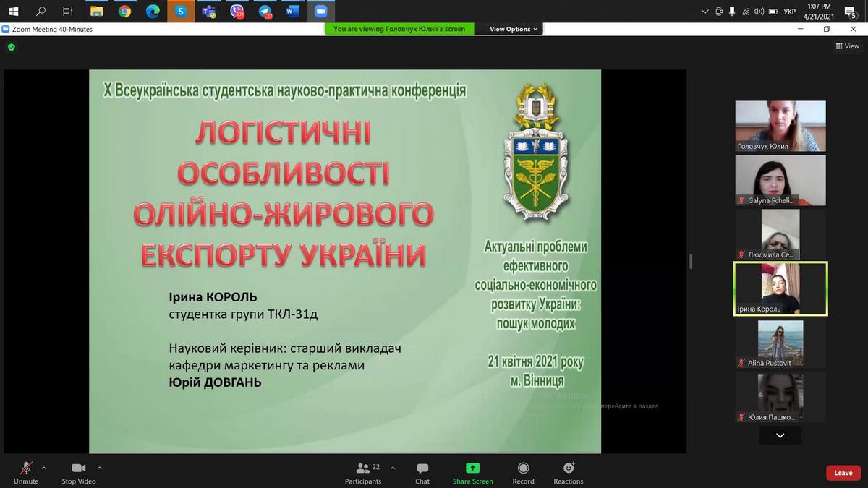Click the green Share Screen icon
Screen dimensions: 868x488
click(472, 468)
